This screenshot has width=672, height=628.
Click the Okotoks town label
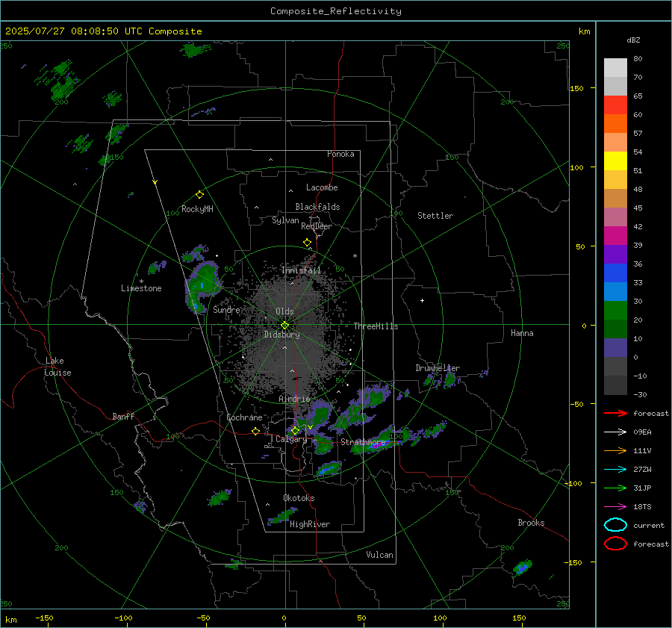[299, 498]
